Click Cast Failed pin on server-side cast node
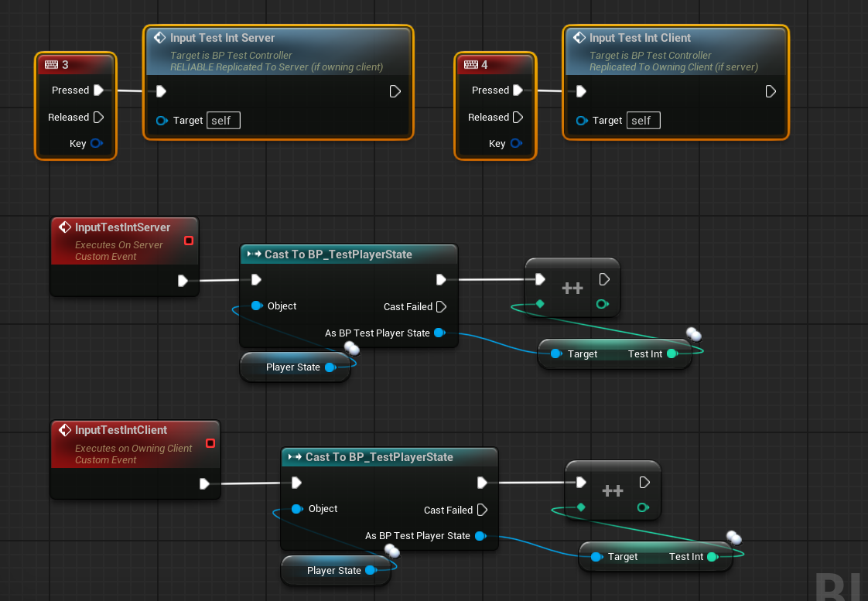 click(441, 306)
